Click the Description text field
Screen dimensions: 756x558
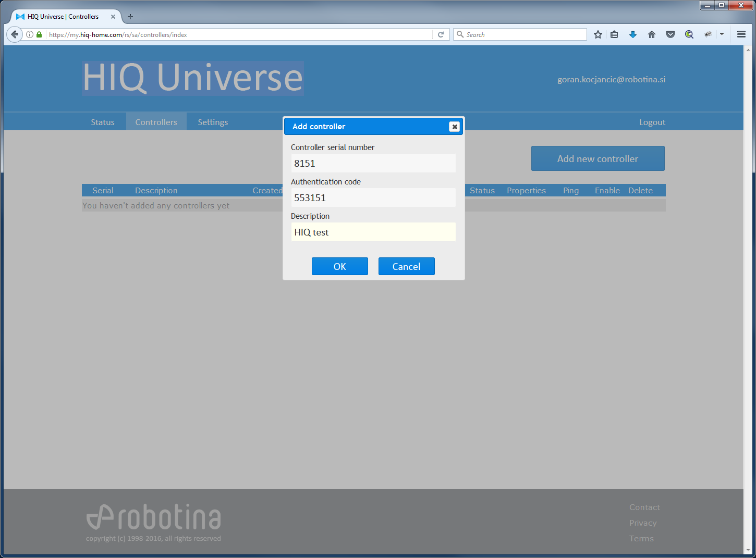point(373,232)
